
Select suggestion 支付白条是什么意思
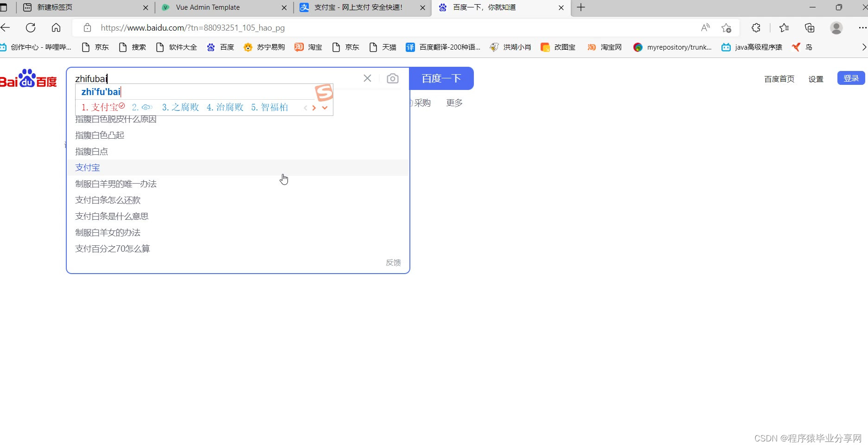(238, 216)
